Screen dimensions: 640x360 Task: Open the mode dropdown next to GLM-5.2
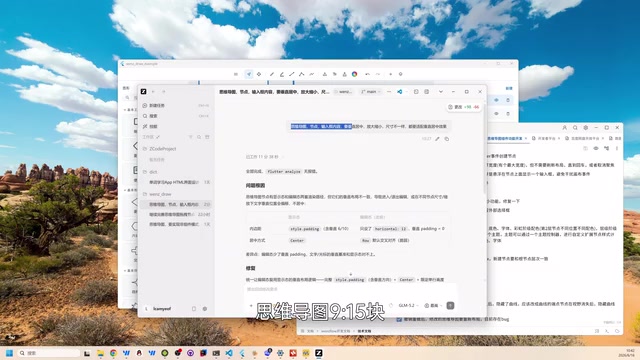coord(433,305)
